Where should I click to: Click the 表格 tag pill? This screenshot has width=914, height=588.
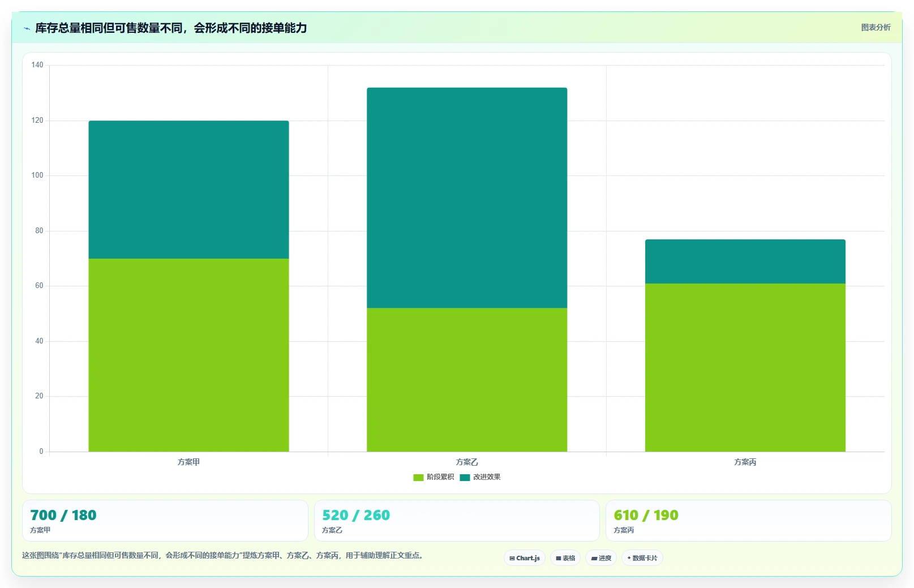click(x=565, y=558)
